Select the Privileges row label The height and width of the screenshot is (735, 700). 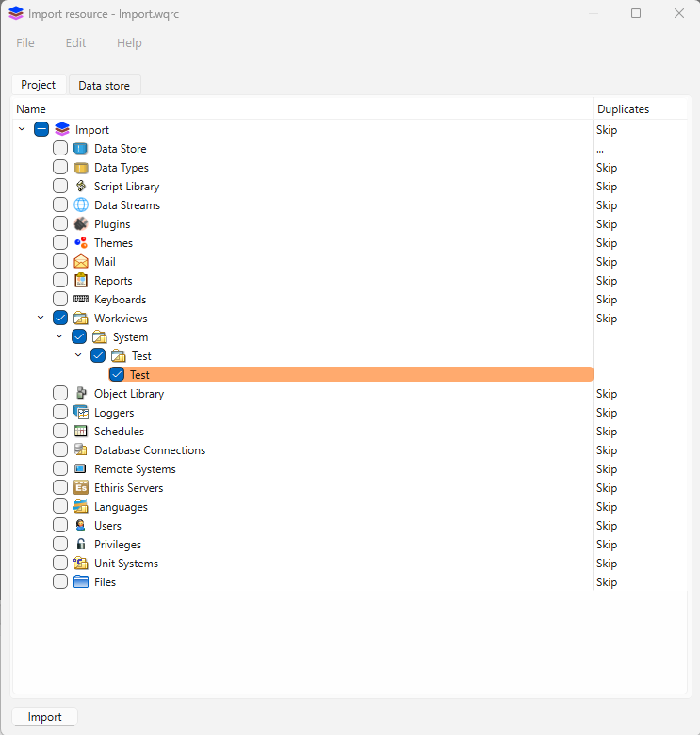(x=118, y=545)
